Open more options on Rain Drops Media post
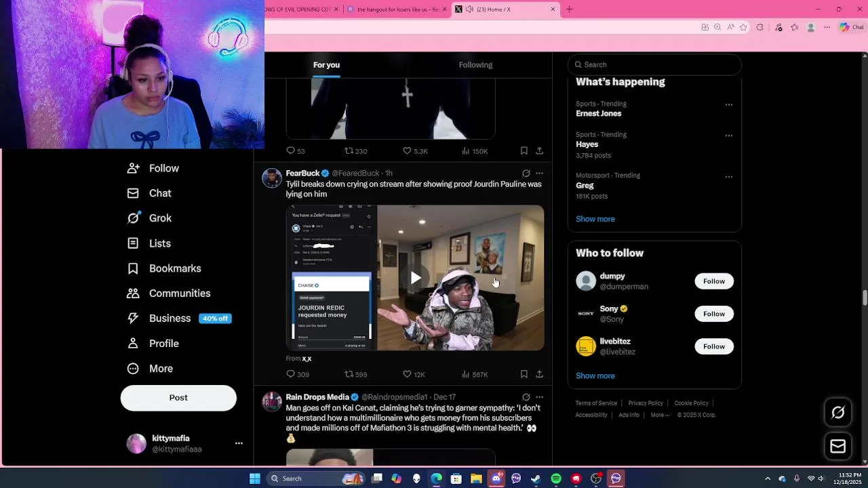 (x=540, y=397)
